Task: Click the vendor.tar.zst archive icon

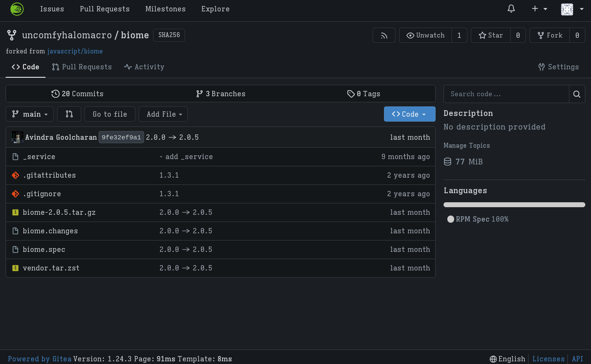Action: click(x=16, y=268)
